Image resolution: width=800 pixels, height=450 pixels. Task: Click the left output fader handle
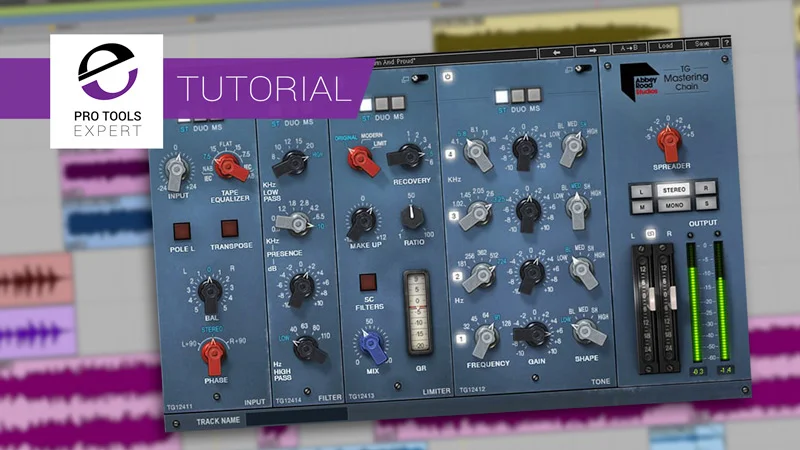coord(652,299)
